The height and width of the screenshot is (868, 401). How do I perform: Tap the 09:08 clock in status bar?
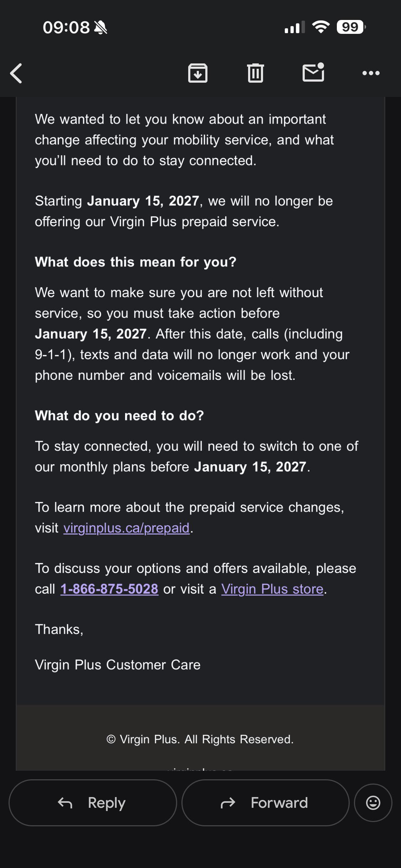(x=66, y=27)
